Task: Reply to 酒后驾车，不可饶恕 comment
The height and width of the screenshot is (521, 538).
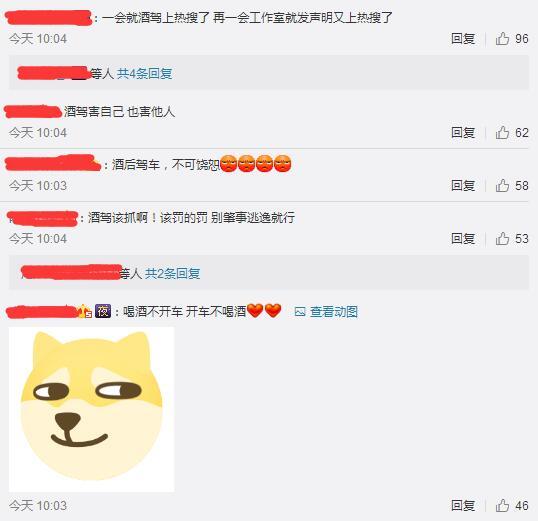Action: (463, 185)
